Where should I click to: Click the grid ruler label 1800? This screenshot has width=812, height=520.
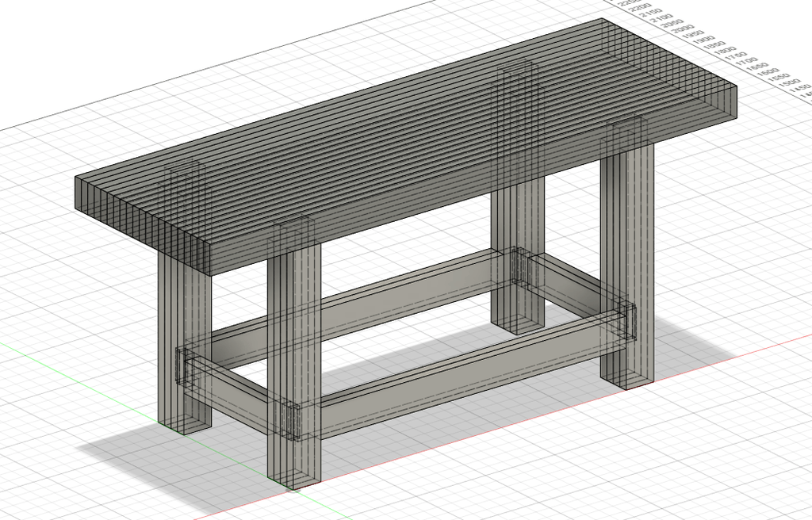point(726,51)
